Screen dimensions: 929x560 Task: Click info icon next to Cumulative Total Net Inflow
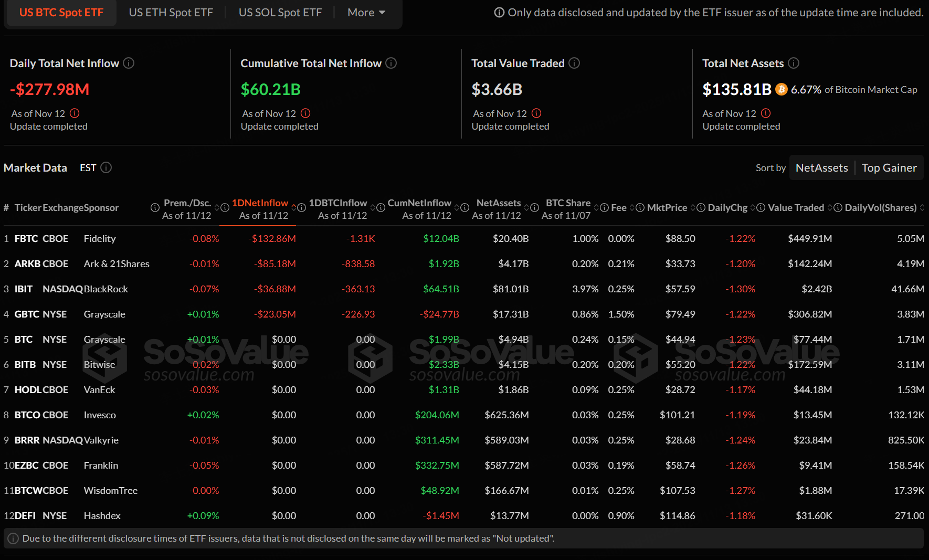click(391, 64)
